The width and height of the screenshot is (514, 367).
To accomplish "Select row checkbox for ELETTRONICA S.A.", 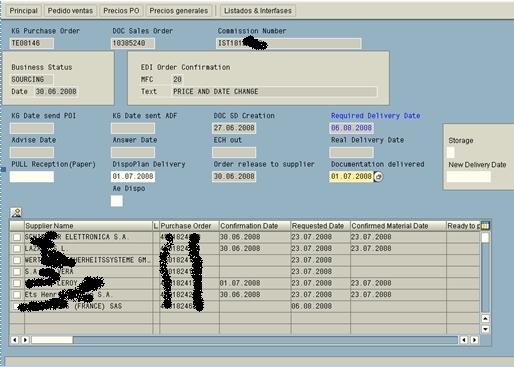I will (17, 237).
